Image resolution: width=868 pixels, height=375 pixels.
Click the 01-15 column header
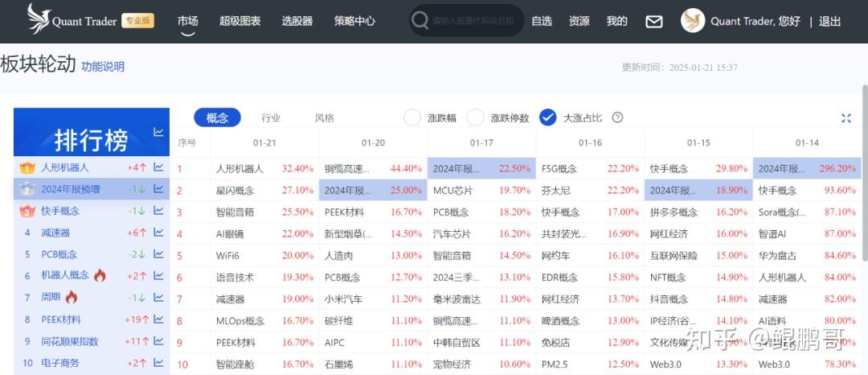698,143
